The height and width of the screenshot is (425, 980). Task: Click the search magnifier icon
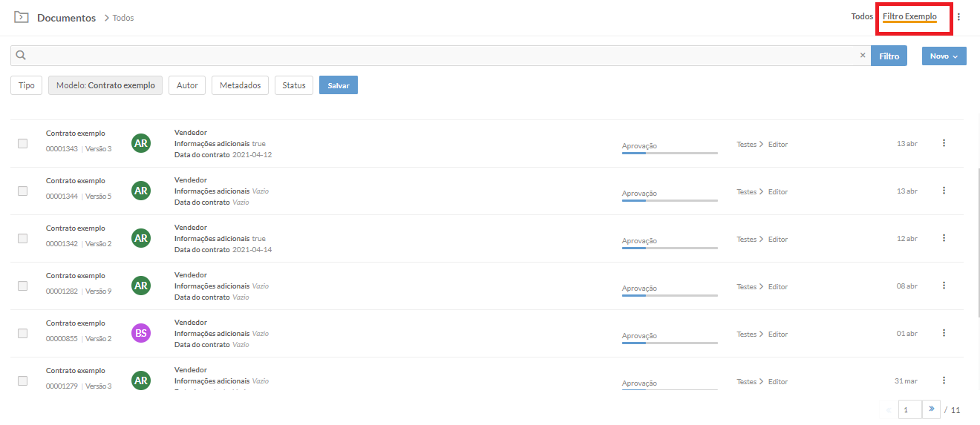tap(21, 56)
